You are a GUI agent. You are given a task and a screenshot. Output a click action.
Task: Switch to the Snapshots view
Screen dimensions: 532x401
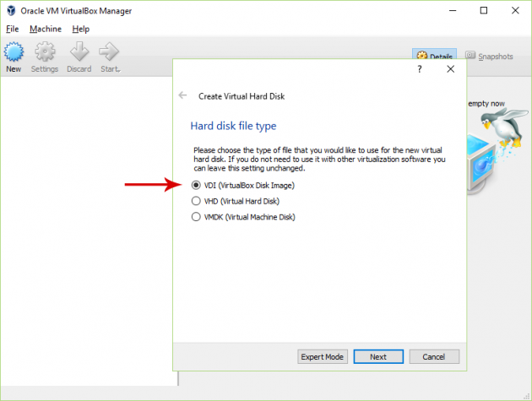click(488, 57)
